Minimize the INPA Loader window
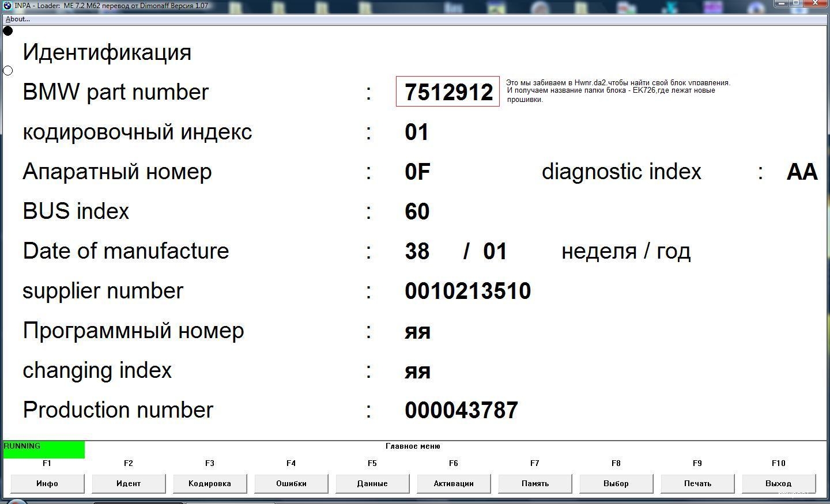 782,3
